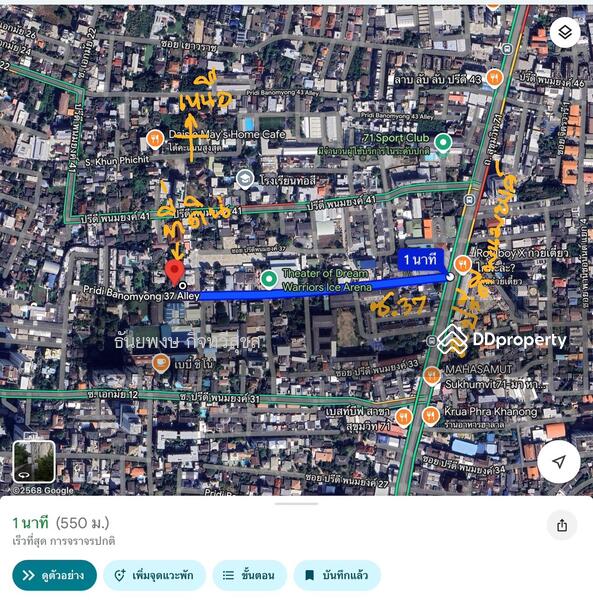
Task: Toggle the บันทึกแล้ว saved button
Action: tap(337, 575)
